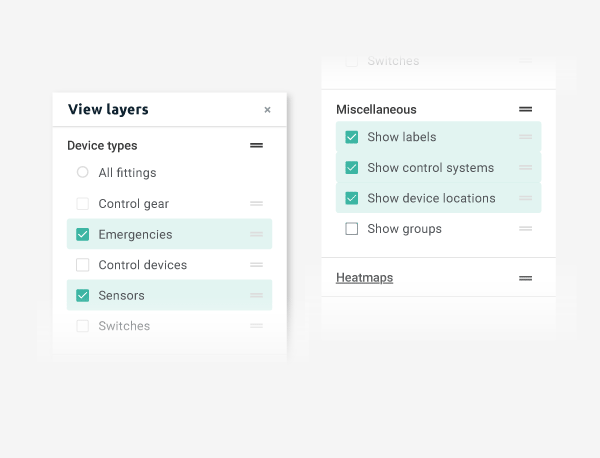Select the All fittings radio button
The width and height of the screenshot is (600, 458).
(x=82, y=172)
